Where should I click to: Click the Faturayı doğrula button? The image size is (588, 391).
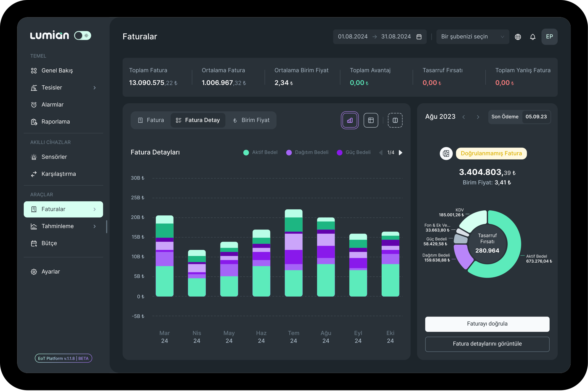pos(487,324)
